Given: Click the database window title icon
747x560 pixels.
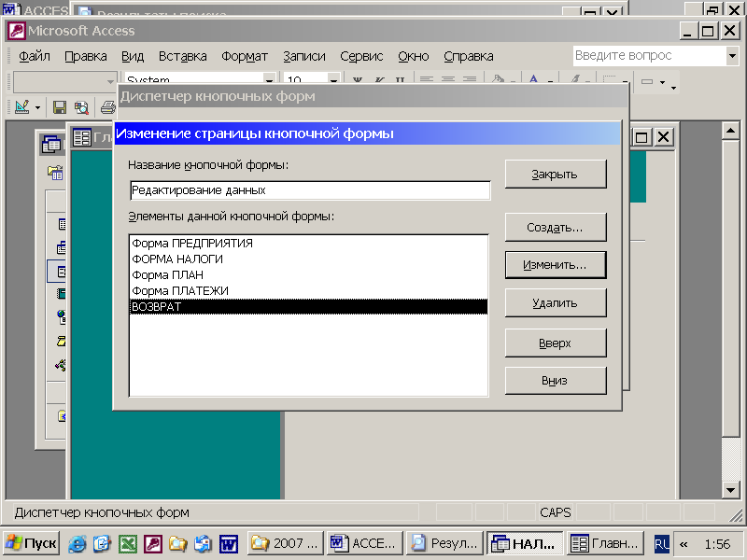Looking at the screenshot, I should click(x=51, y=144).
